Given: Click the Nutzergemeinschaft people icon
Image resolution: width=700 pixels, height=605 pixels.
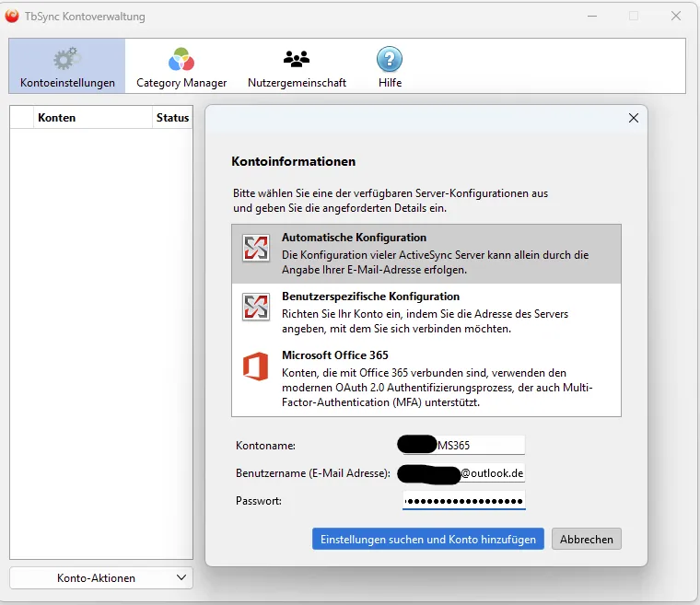Looking at the screenshot, I should pos(297,59).
